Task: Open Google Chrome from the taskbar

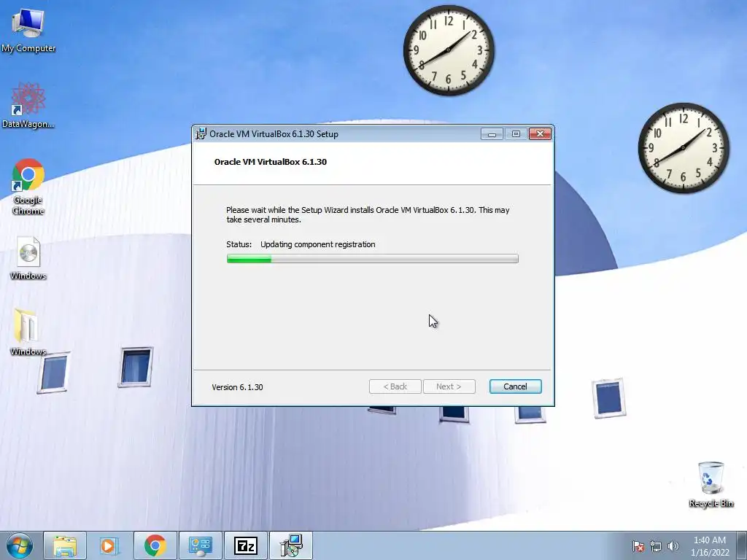Action: tap(155, 545)
